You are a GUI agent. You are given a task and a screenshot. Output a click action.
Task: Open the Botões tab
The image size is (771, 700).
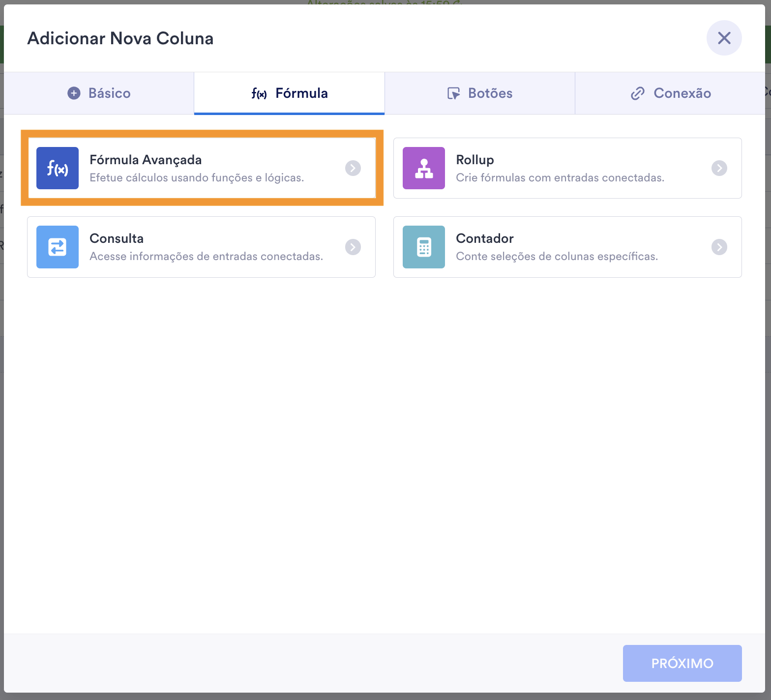[480, 93]
